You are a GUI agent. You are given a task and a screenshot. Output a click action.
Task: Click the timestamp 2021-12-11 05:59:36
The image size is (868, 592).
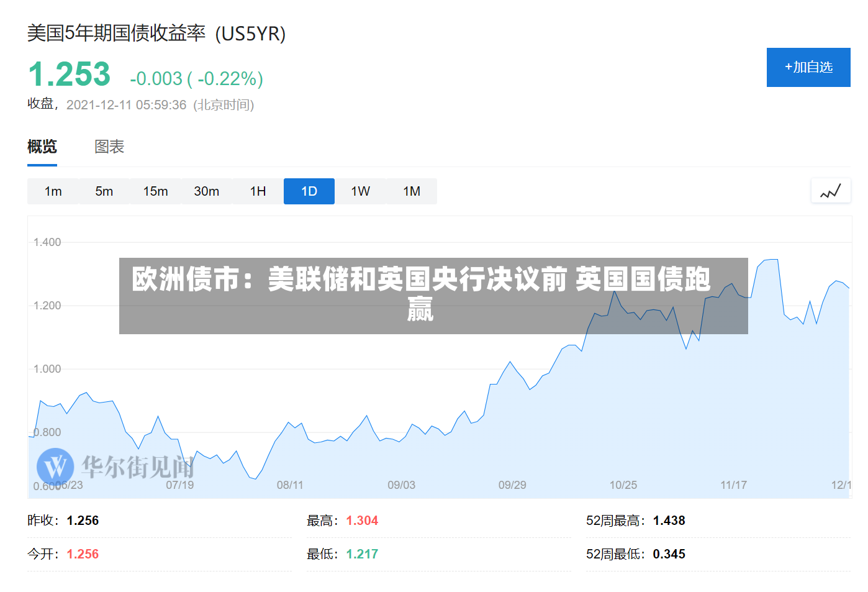pos(126,105)
